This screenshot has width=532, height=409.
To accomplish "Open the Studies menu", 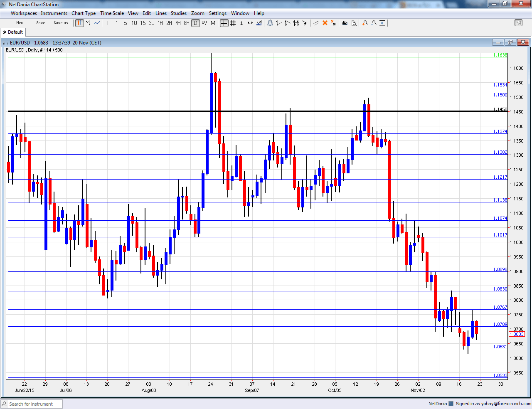I will click(179, 13).
